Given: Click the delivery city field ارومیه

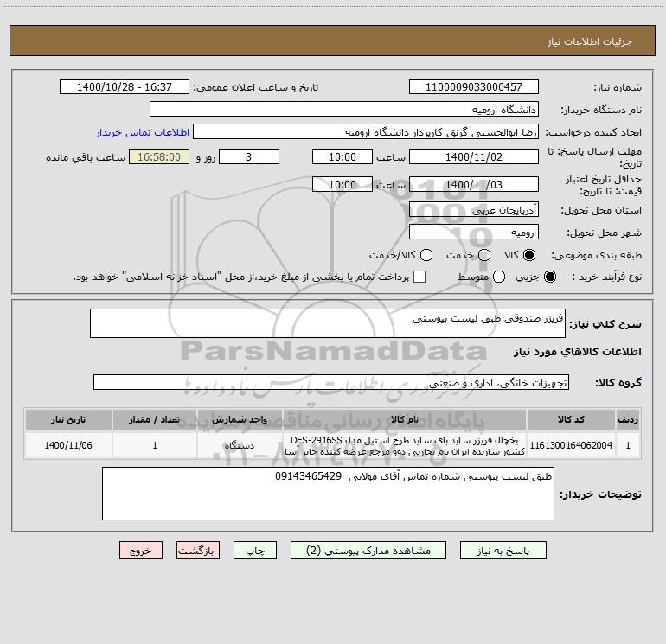Looking at the screenshot, I should (x=474, y=232).
